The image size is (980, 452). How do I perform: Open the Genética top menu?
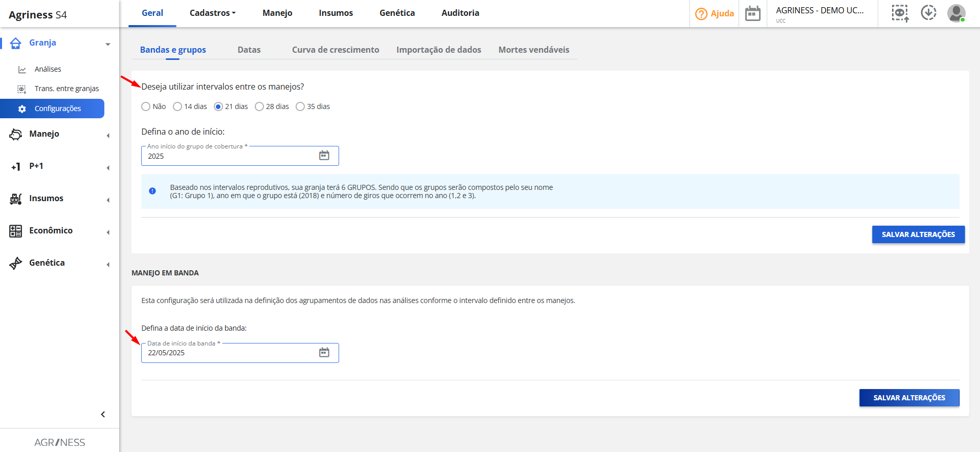[397, 13]
